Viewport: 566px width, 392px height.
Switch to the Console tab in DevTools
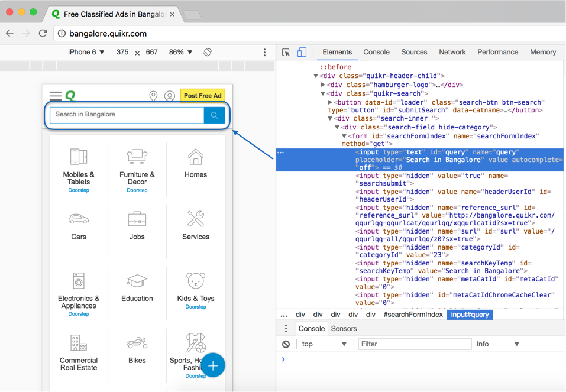pyautogui.click(x=377, y=53)
